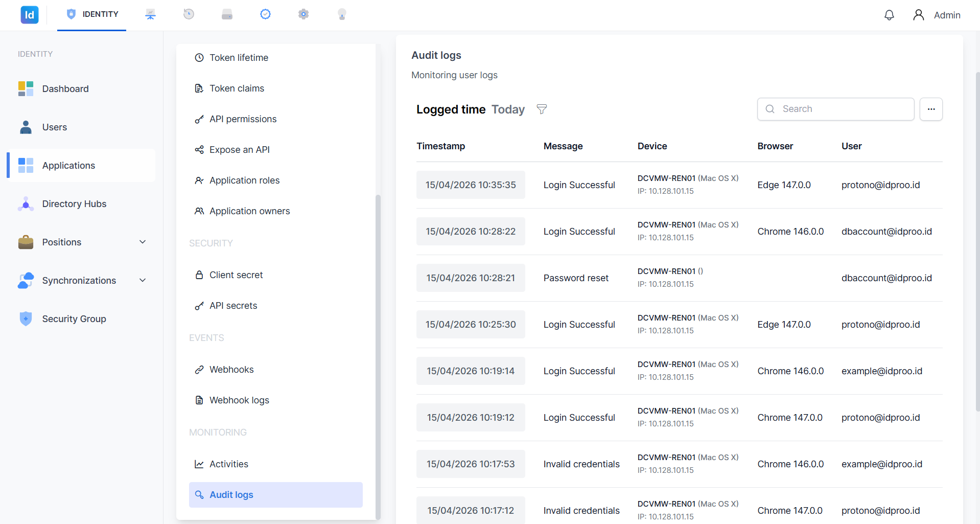980x524 pixels.
Task: Click the Webhooks link icon
Action: tap(199, 370)
